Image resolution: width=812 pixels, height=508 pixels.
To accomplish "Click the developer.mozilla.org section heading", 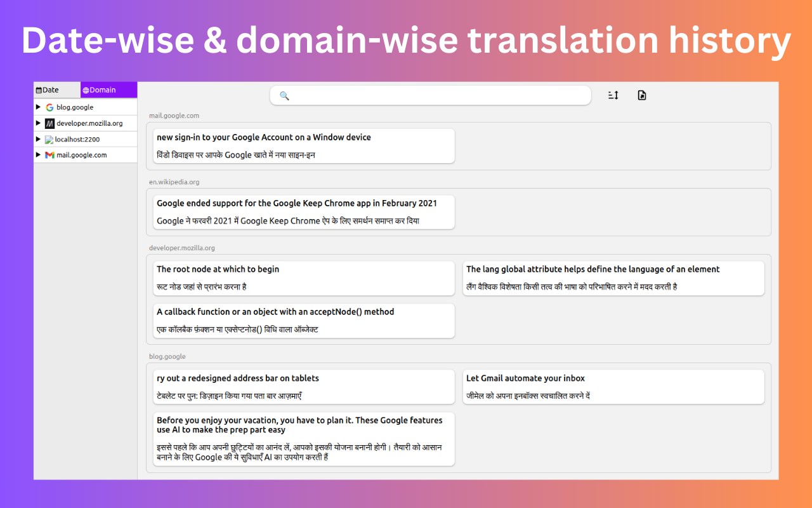I will (182, 248).
